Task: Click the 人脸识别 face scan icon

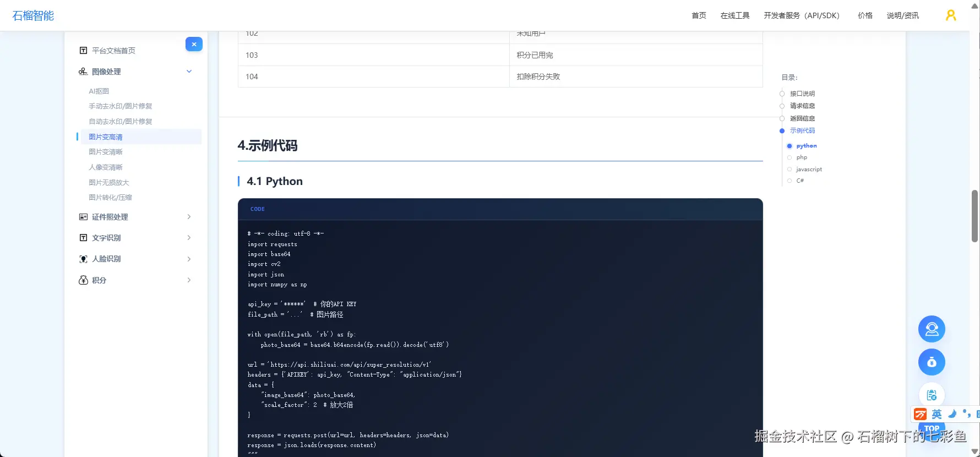Action: tap(83, 259)
